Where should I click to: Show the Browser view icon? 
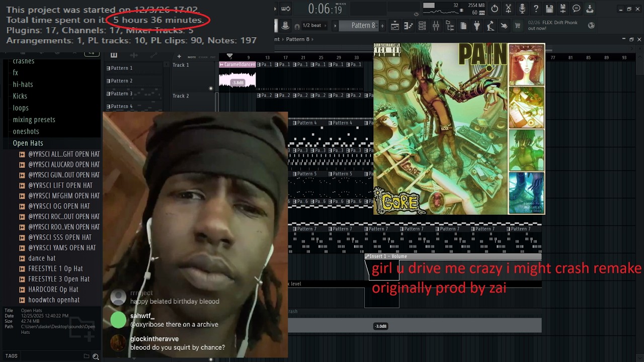point(450,26)
